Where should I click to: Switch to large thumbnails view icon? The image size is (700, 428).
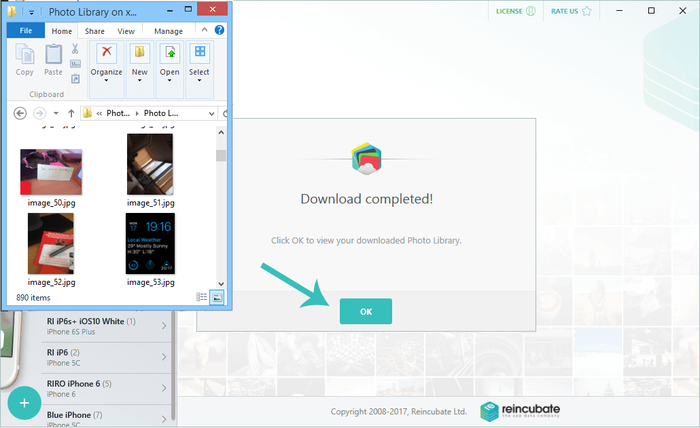click(x=217, y=297)
